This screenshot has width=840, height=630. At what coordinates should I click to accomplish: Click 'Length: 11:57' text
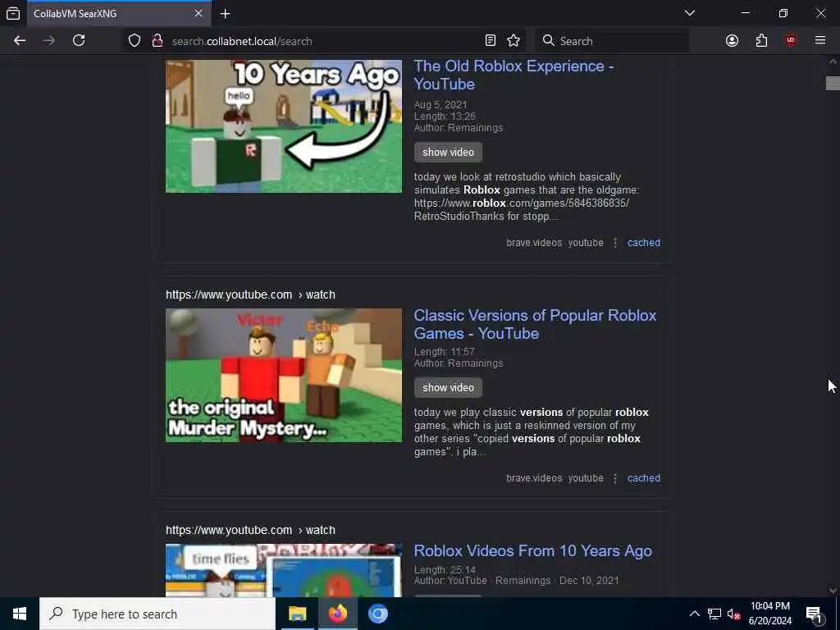coord(444,352)
